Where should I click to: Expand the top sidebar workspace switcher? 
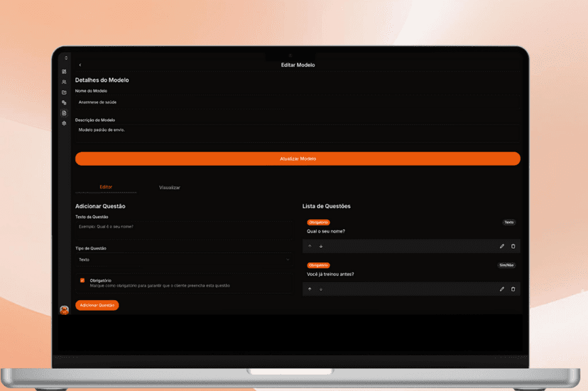click(x=66, y=58)
